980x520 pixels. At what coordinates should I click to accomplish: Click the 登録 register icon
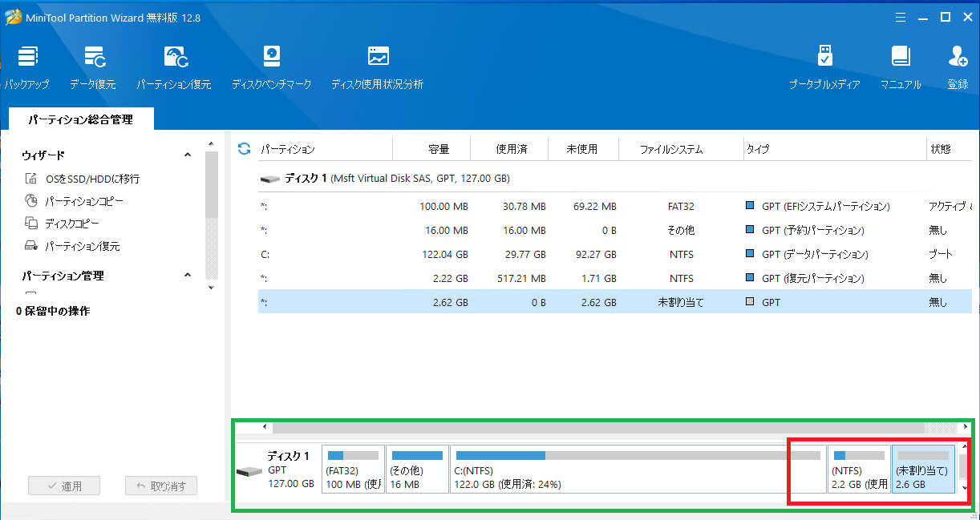click(958, 67)
